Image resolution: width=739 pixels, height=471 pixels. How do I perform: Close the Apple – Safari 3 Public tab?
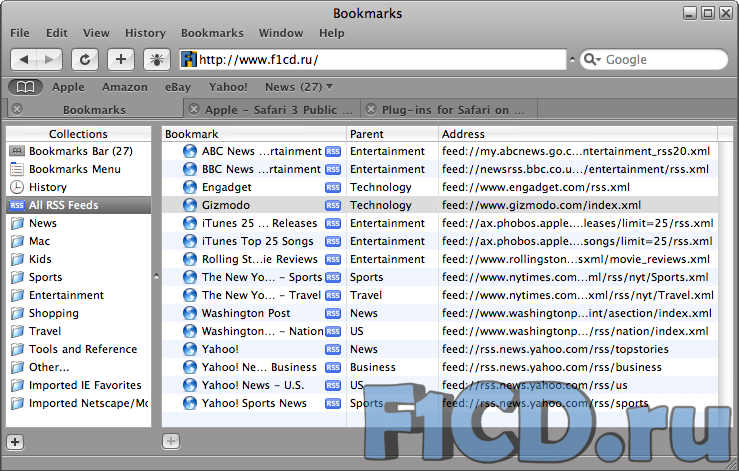pyautogui.click(x=194, y=109)
